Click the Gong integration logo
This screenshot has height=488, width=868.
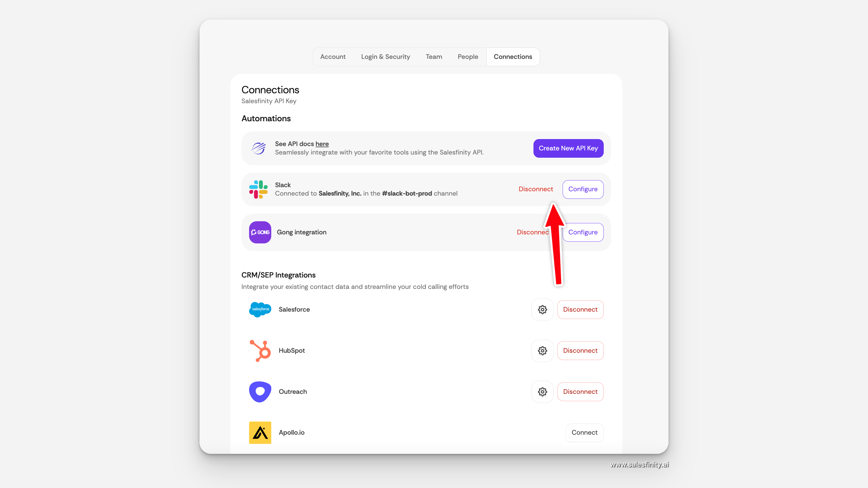[x=260, y=232]
